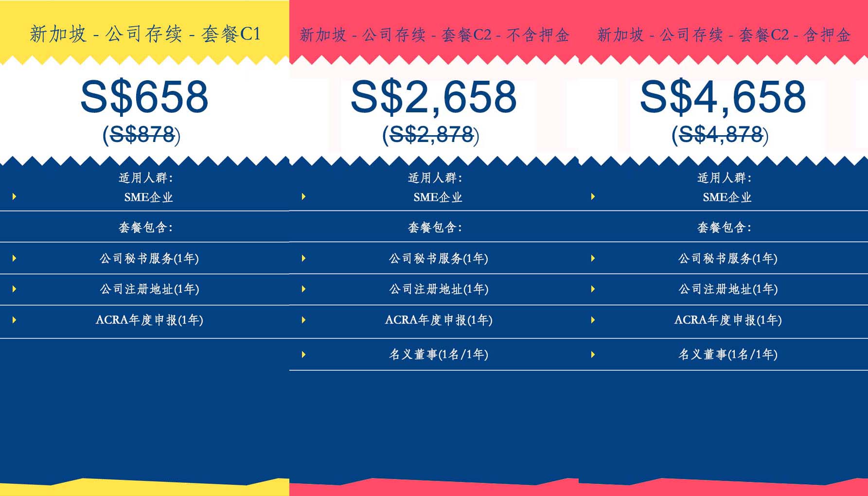Click the crossed-out S$4,878 original price
This screenshot has height=496, width=868.
(720, 135)
